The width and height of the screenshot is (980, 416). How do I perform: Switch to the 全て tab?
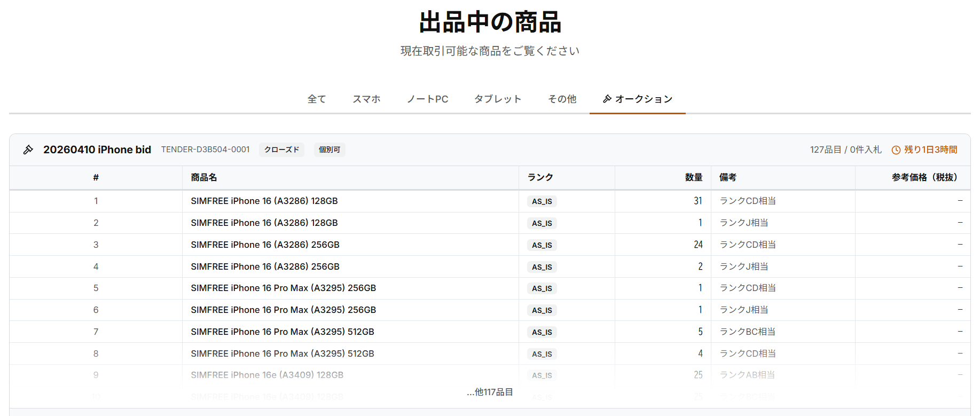click(x=316, y=99)
